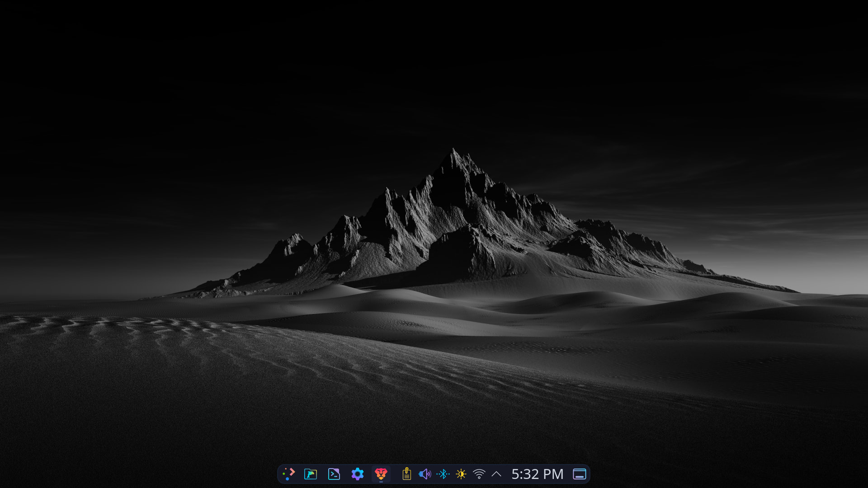Open the KDE application launcher

point(288,474)
